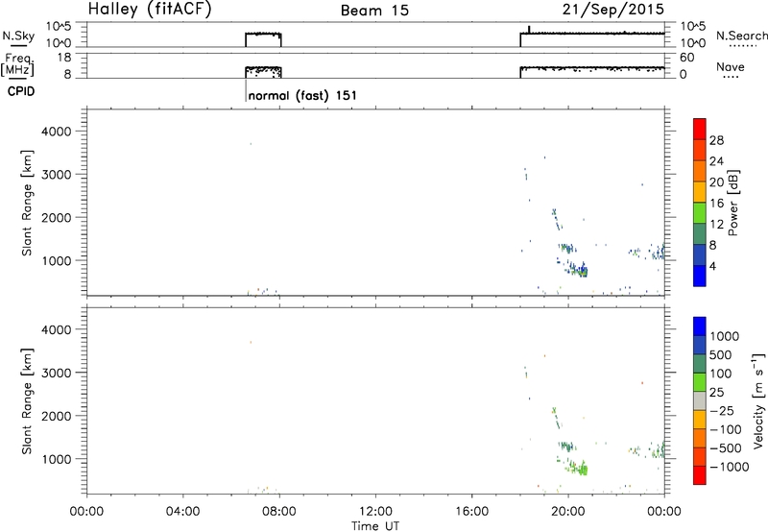
Task: Click the Power colorbar segment between 8 and 12
Action: coord(700,234)
